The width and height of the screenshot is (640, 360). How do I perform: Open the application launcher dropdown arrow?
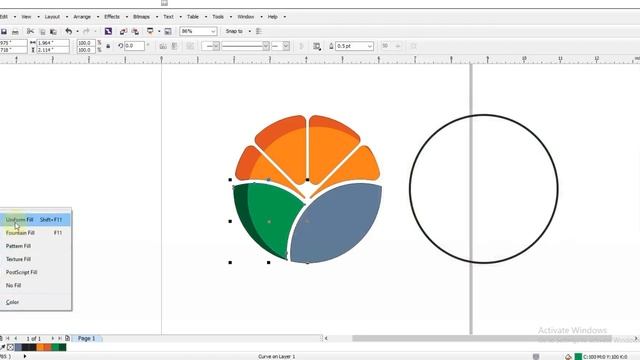(x=159, y=31)
